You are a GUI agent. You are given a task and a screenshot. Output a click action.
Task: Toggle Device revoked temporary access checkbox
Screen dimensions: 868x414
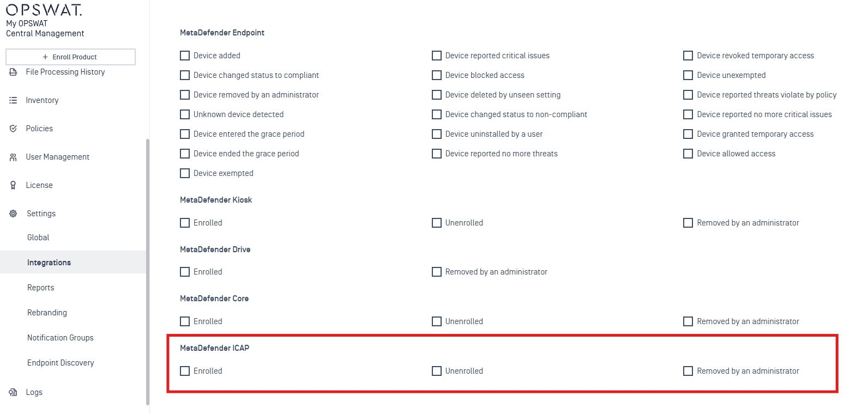(x=688, y=56)
